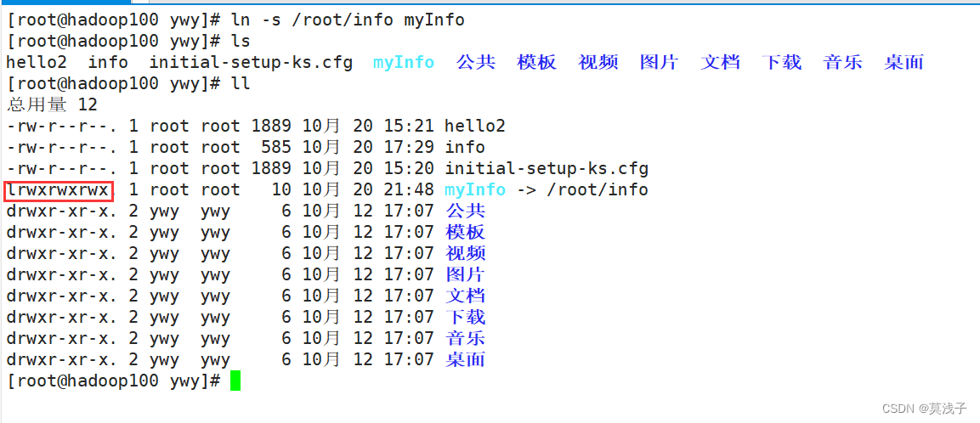Click the lrwxrwxrwx permissions string

[58, 190]
